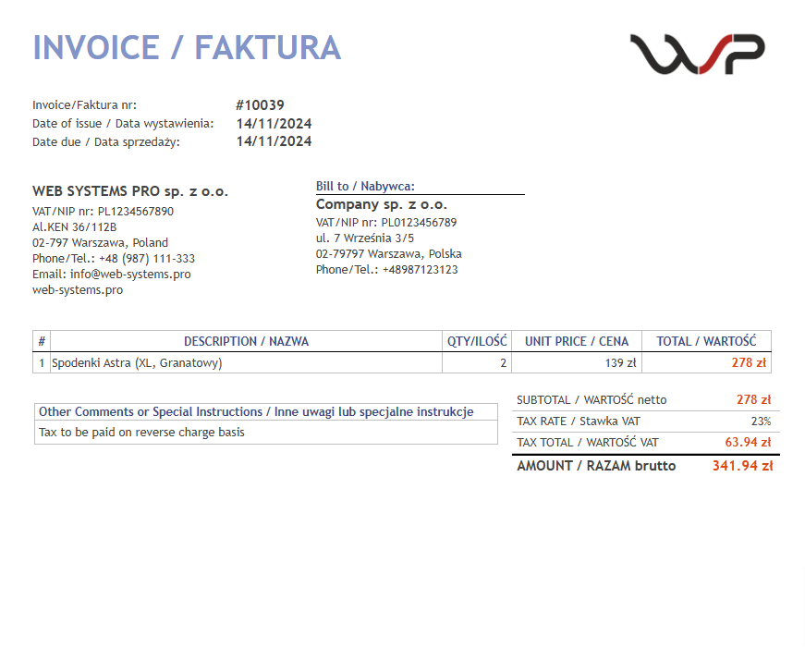Viewport: 805px width, 672px height.
Task: Click the 23% tax rate value
Action: point(761,422)
